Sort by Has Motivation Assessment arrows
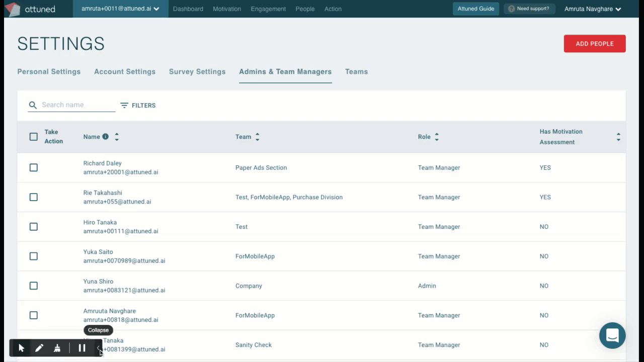This screenshot has height=362, width=644. [x=618, y=137]
